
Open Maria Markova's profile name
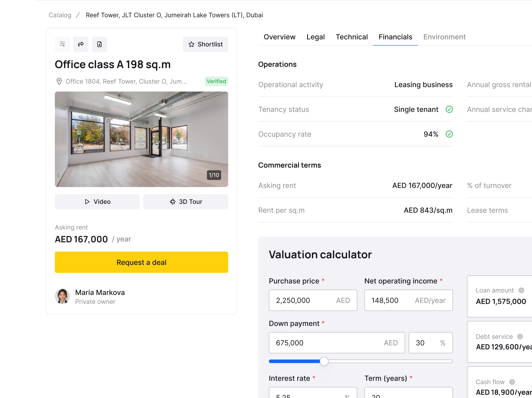(100, 293)
